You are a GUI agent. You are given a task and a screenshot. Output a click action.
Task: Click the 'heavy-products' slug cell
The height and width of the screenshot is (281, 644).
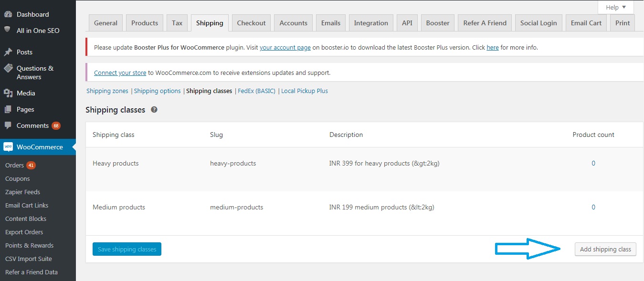click(233, 163)
